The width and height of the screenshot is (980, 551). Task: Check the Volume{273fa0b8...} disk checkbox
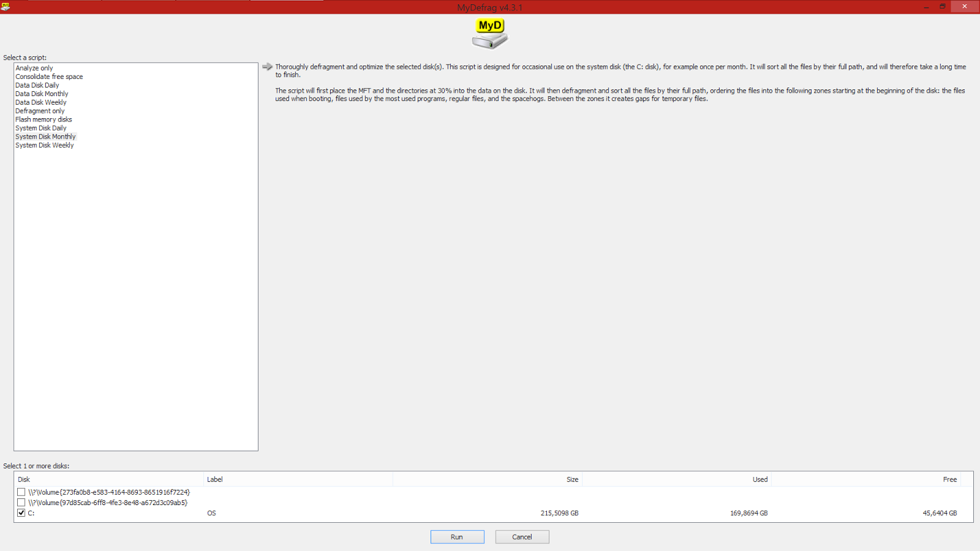(21, 492)
